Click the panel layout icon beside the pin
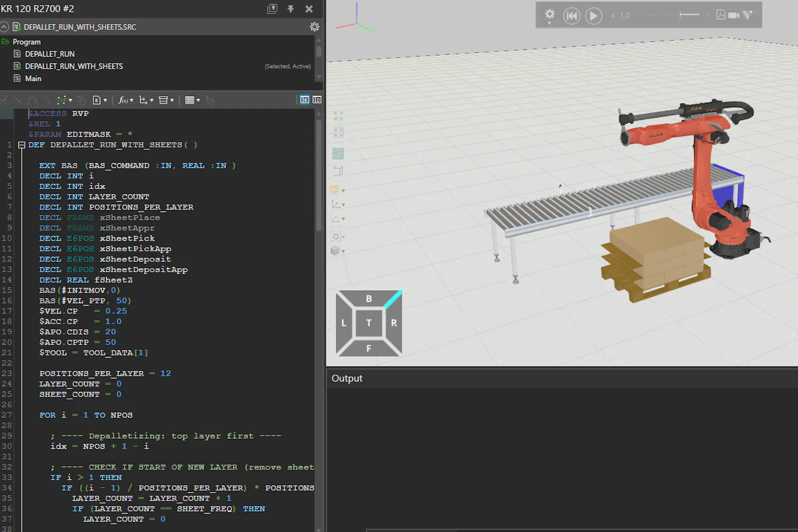 (272, 9)
